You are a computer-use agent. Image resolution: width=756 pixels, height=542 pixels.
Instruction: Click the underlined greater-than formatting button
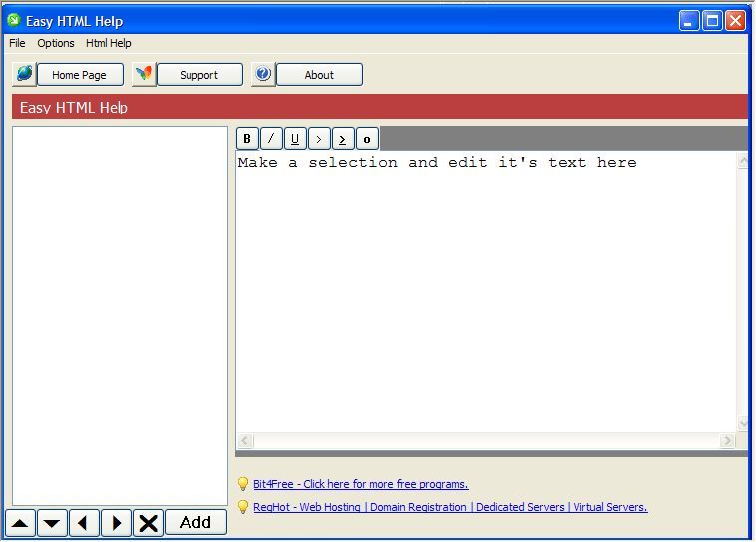343,139
